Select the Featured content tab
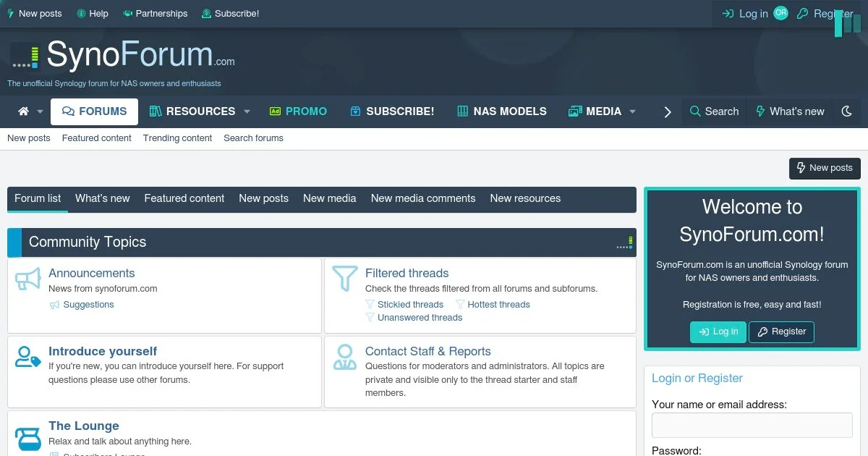Screen dimensions: 868x456 (x=184, y=198)
